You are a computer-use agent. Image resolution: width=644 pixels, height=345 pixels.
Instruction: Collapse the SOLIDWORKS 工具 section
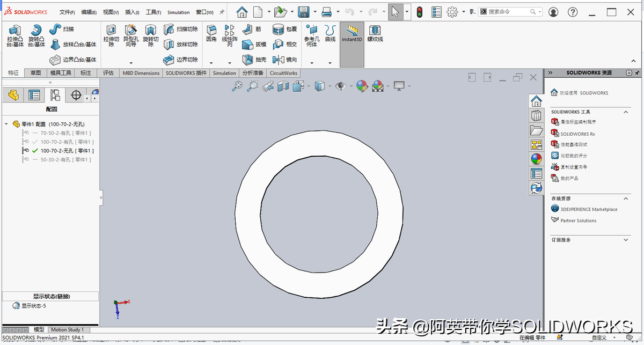click(626, 112)
